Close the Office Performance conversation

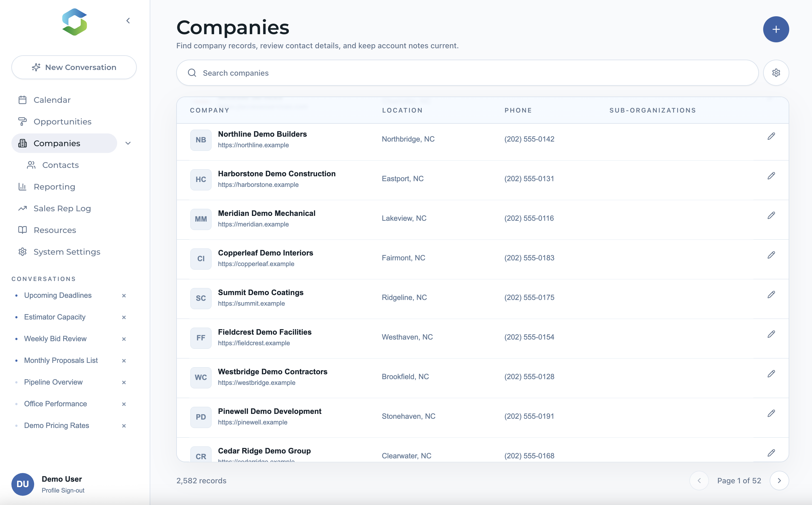124,404
